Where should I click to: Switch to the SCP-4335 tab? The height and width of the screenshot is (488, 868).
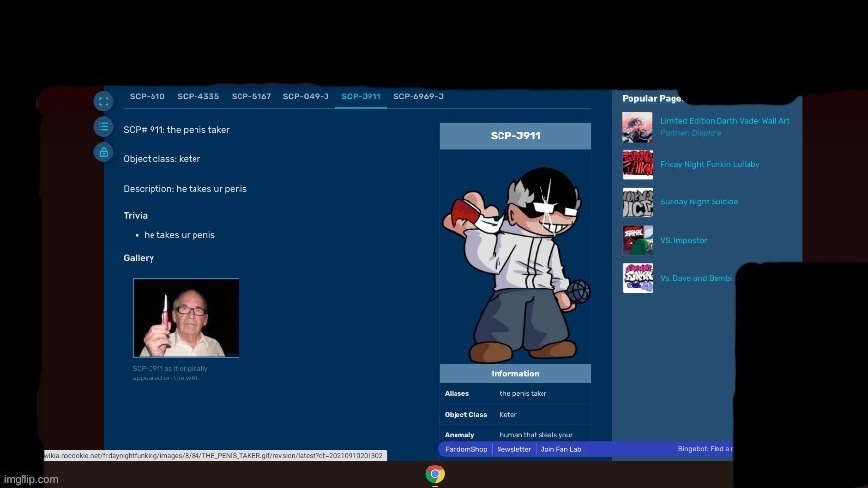click(x=197, y=97)
